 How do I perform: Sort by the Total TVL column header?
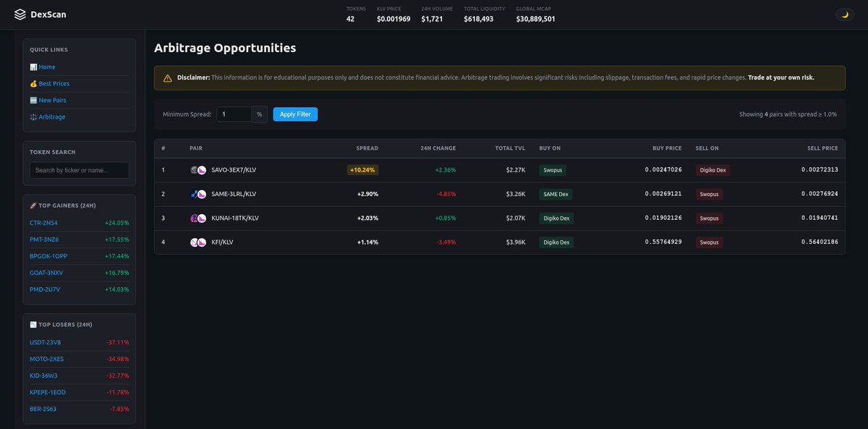pos(510,148)
